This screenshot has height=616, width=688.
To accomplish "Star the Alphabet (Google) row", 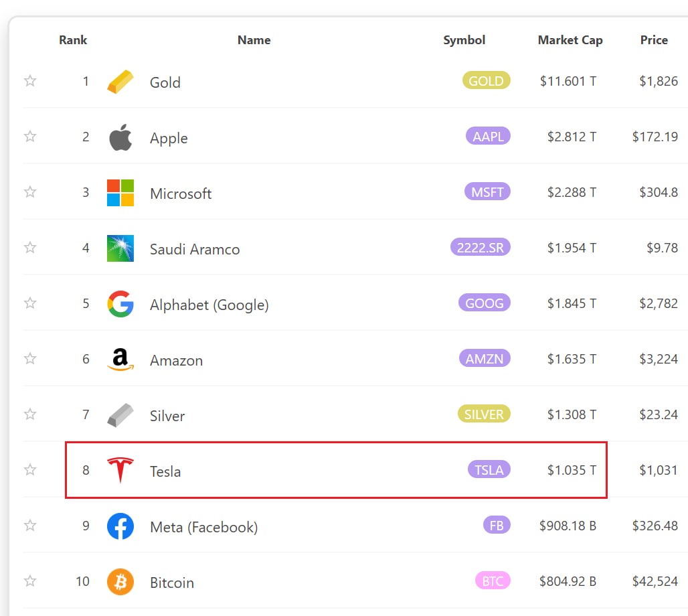I will [x=30, y=303].
